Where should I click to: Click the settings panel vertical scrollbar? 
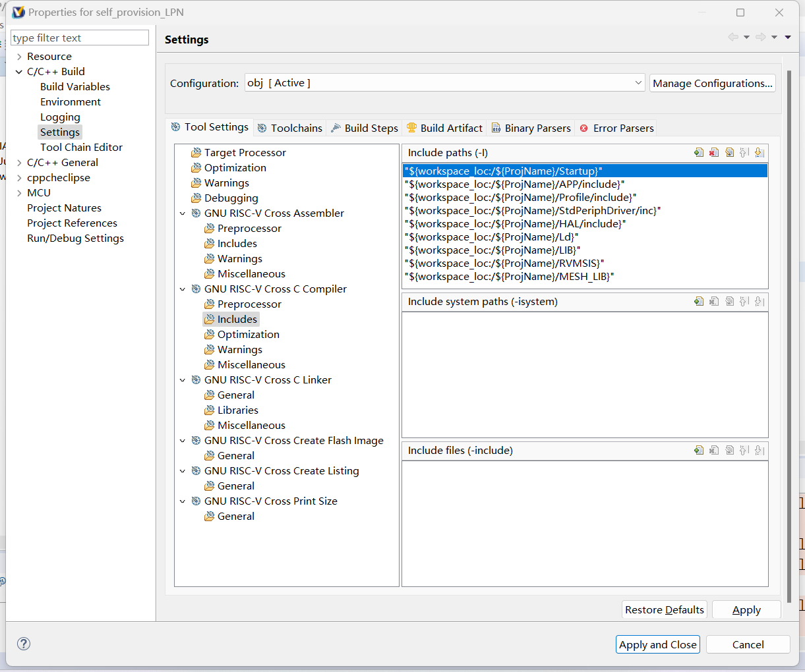click(x=789, y=329)
